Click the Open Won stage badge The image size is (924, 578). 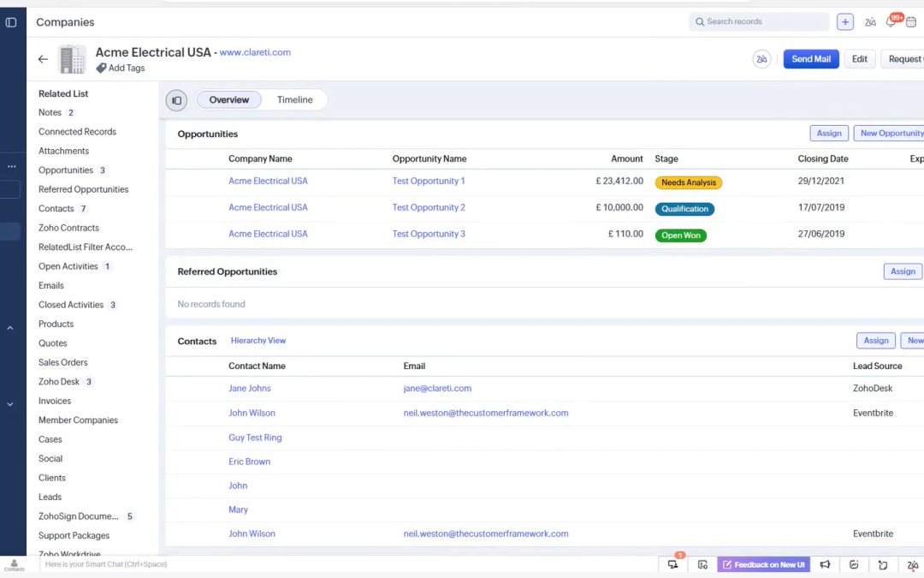point(681,235)
